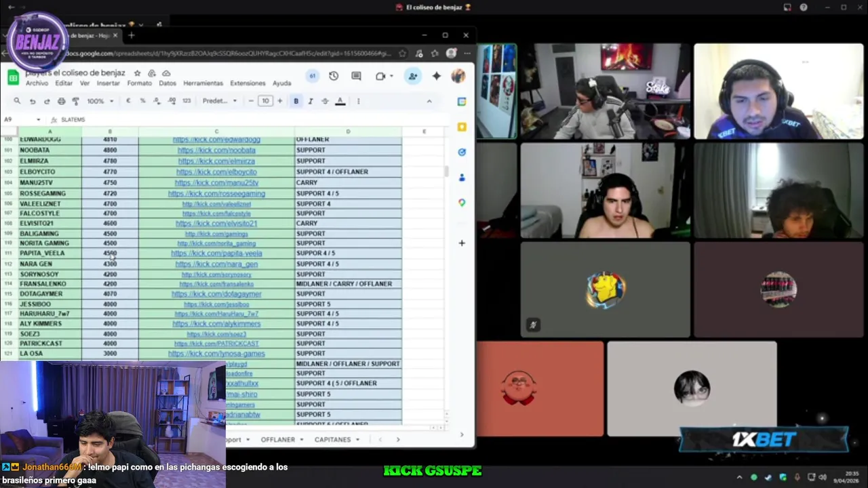The height and width of the screenshot is (488, 868).
Task: Select the paint format tool
Action: pyautogui.click(x=75, y=101)
